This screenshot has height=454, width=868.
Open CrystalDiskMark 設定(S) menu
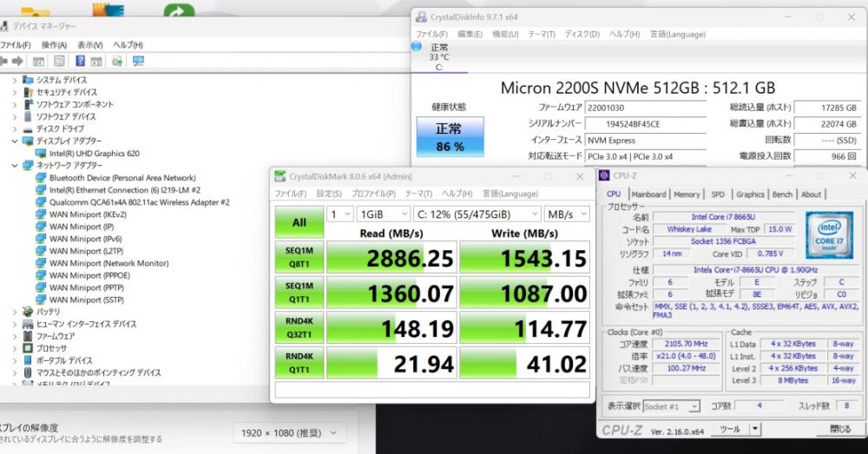tap(329, 194)
